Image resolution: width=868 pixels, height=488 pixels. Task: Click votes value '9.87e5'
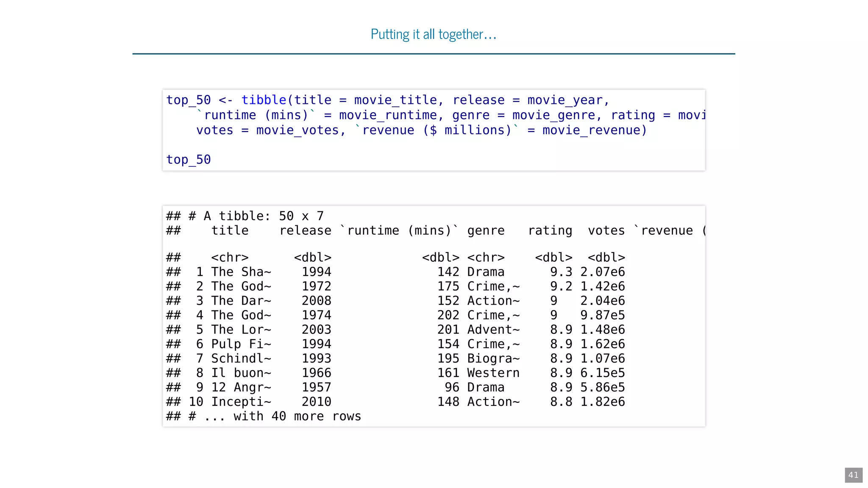[603, 315]
